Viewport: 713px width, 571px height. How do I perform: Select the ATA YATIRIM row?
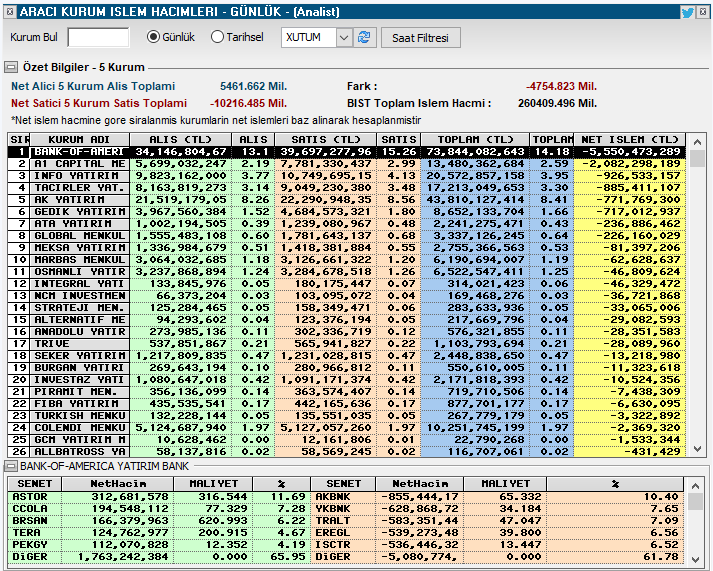(346, 224)
